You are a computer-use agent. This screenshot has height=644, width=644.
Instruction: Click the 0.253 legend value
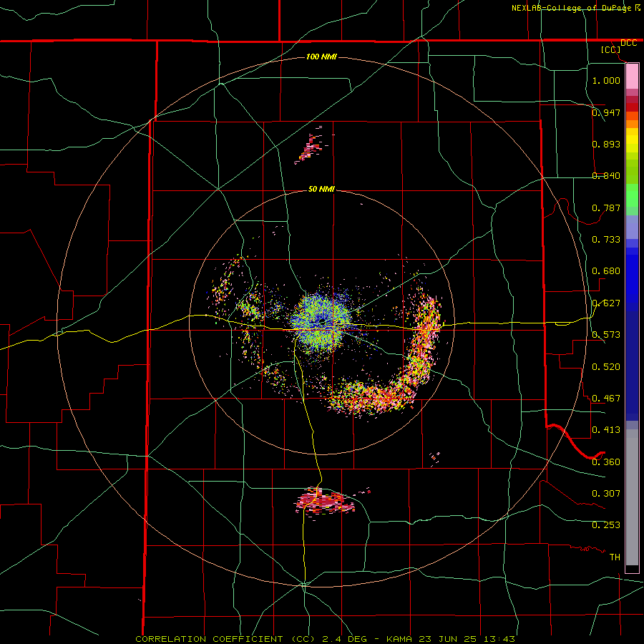[606, 525]
